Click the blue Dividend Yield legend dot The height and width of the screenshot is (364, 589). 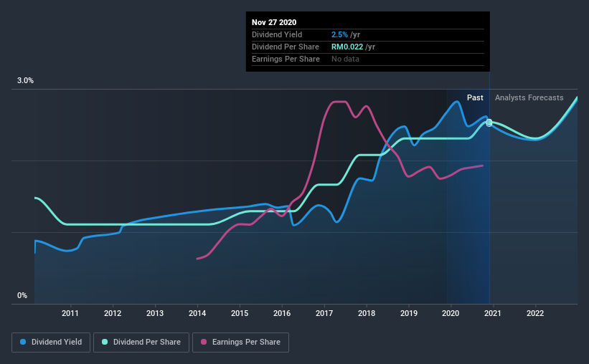[x=23, y=342]
